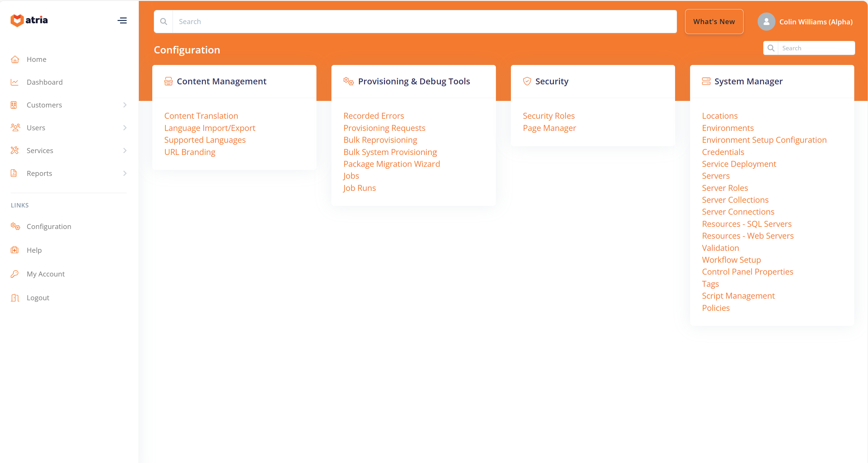Click the Help icon in the sidebar

click(15, 250)
